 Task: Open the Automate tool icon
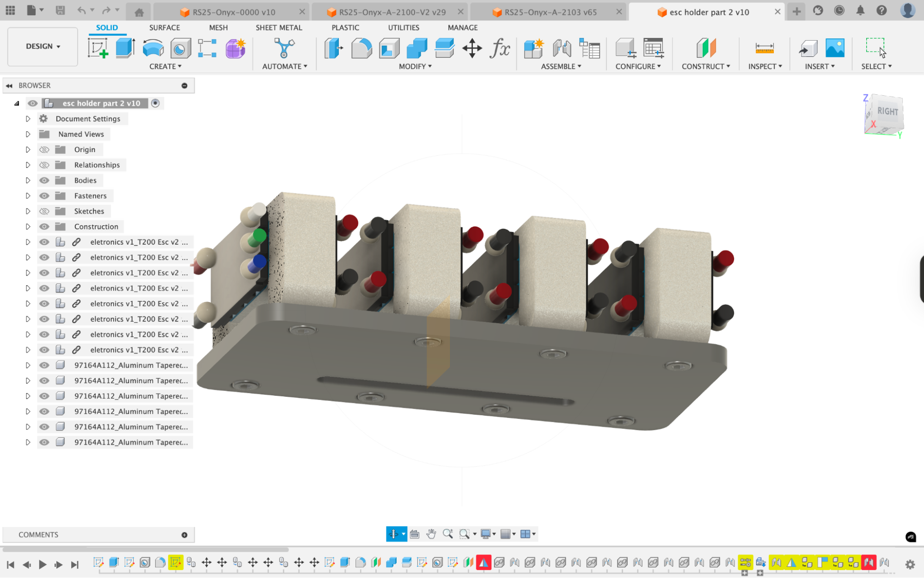284,48
